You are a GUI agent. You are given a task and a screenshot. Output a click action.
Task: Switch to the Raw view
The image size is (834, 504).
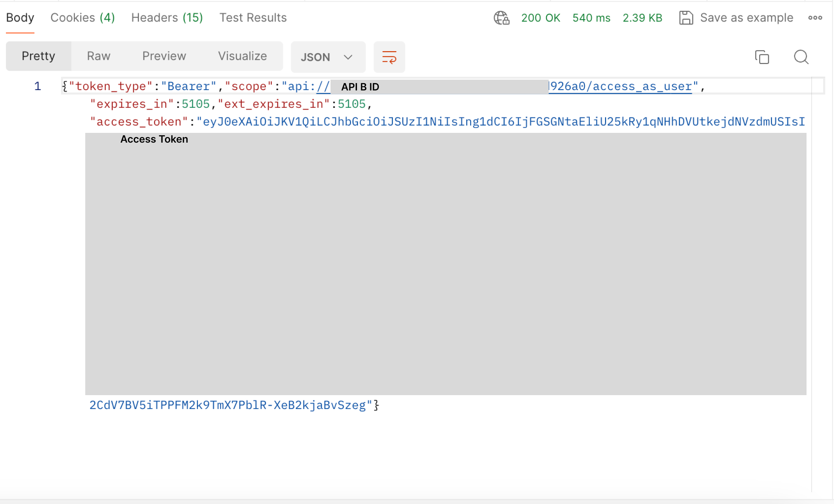[98, 56]
